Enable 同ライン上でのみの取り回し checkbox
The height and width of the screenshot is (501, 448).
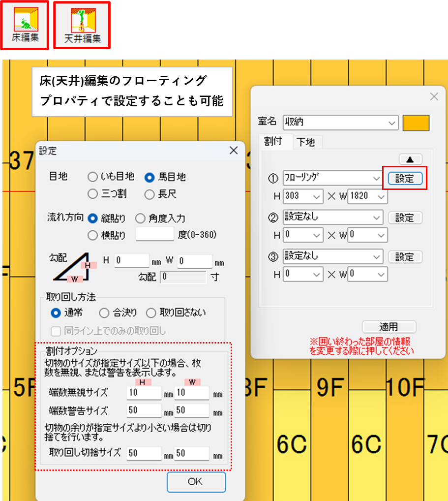point(57,331)
